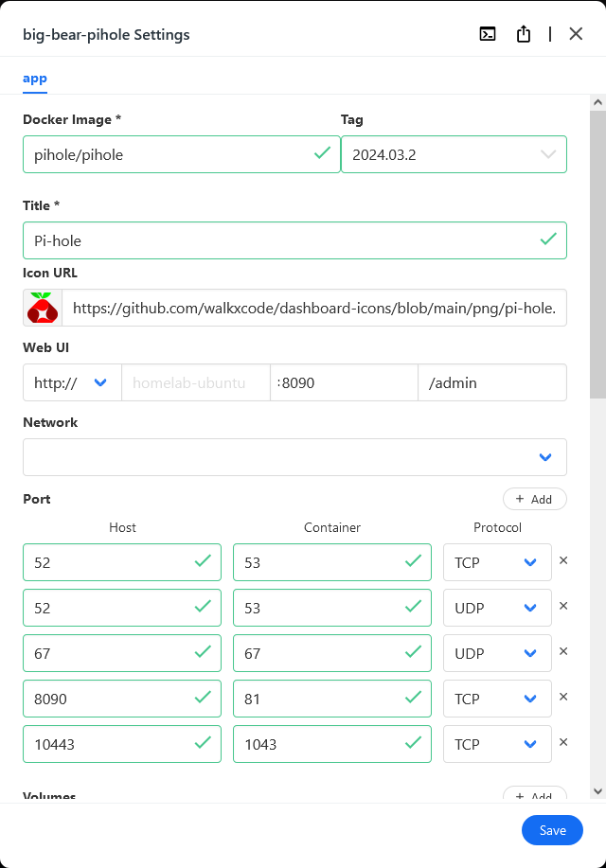Expand the http:// protocol dropdown
Screen dimensions: 606x868
click(72, 382)
